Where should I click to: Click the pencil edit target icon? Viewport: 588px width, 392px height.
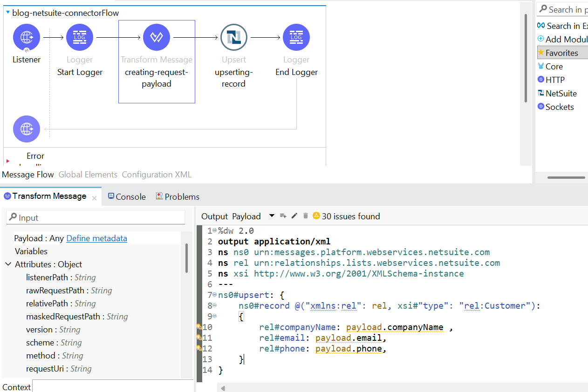[294, 216]
